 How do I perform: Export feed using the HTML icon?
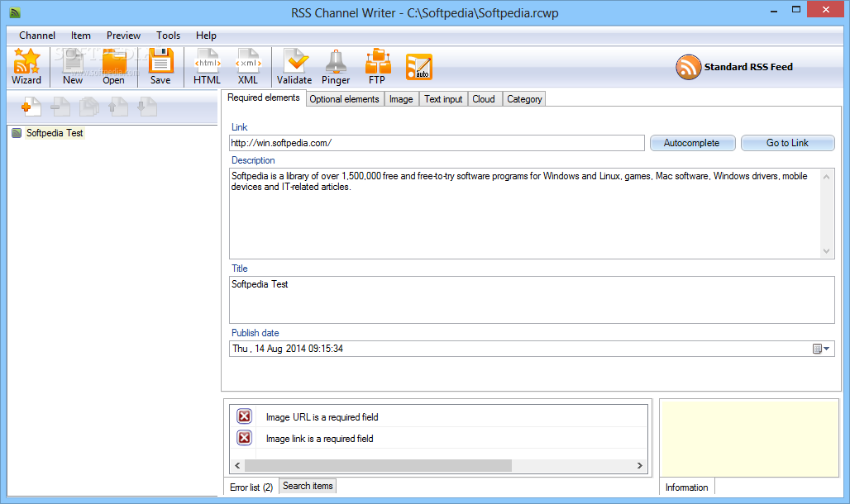(x=207, y=66)
